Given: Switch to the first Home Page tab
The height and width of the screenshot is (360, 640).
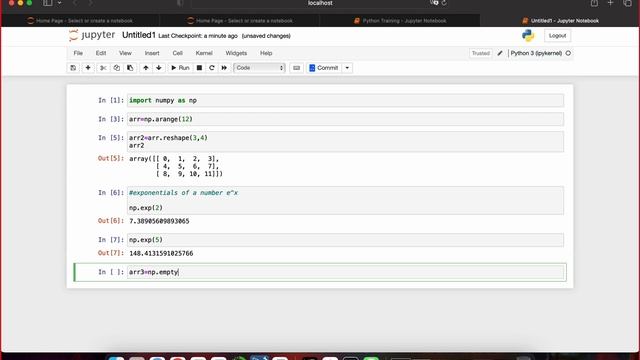Looking at the screenshot, I should pyautogui.click(x=80, y=20).
